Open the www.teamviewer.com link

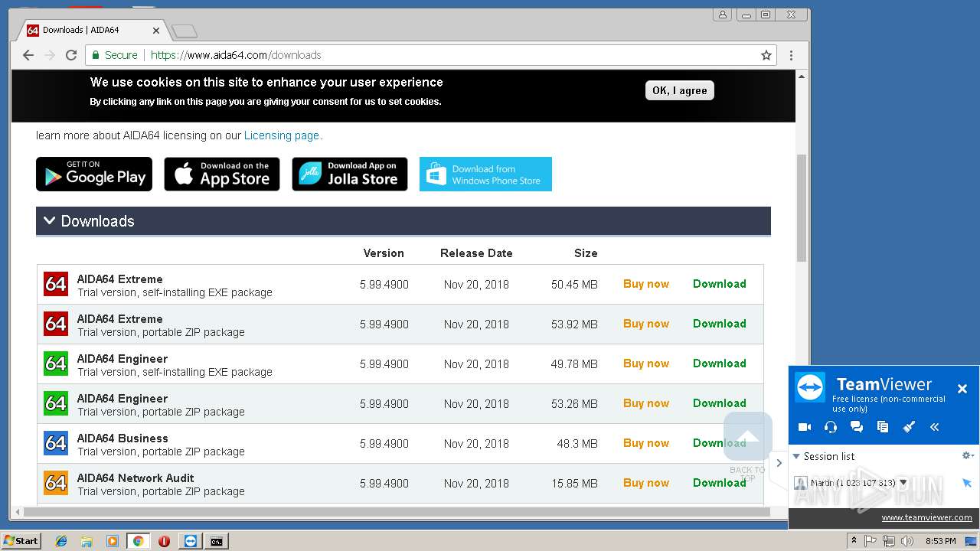[x=926, y=517]
